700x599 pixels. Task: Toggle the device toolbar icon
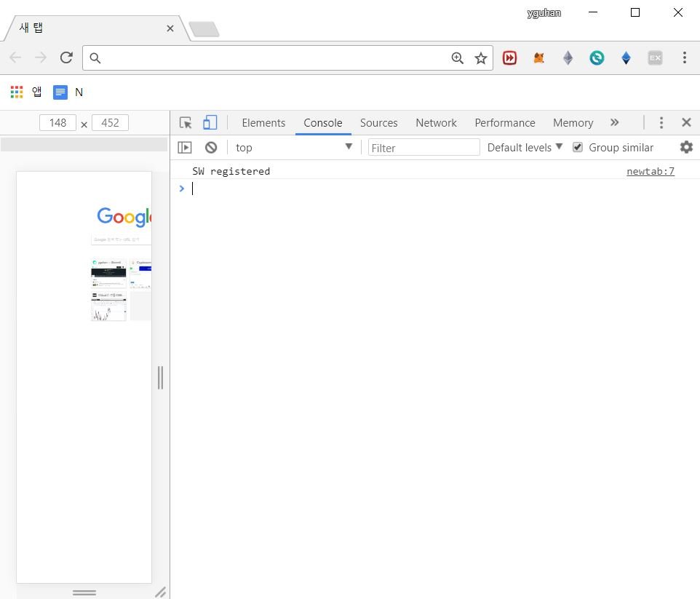coord(210,122)
